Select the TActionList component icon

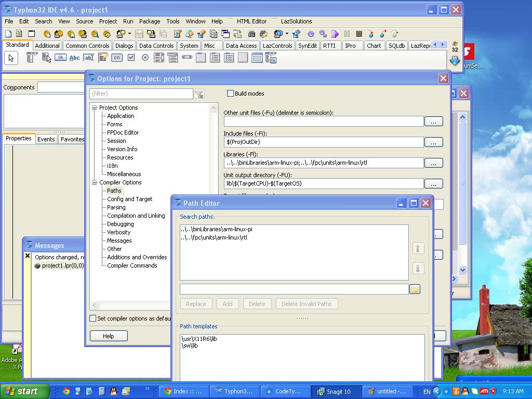[x=271, y=58]
